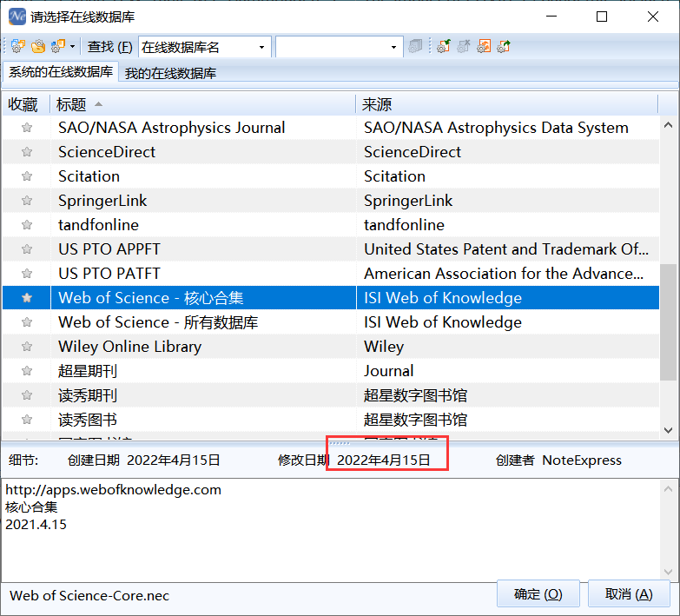Image resolution: width=680 pixels, height=616 pixels.
Task: Click source cell United States Patent and Trademark
Action: coord(506,249)
